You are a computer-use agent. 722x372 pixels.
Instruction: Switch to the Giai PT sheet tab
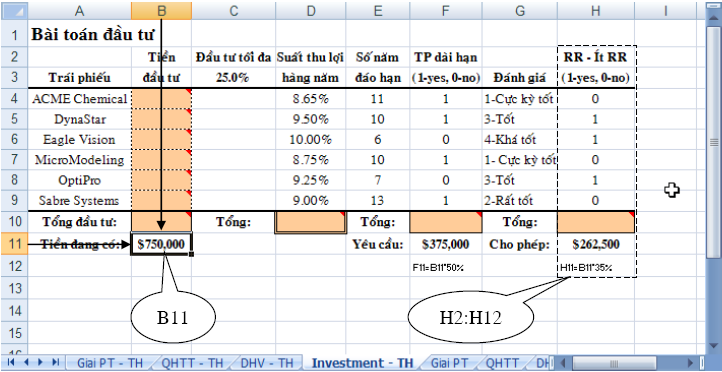point(449,362)
